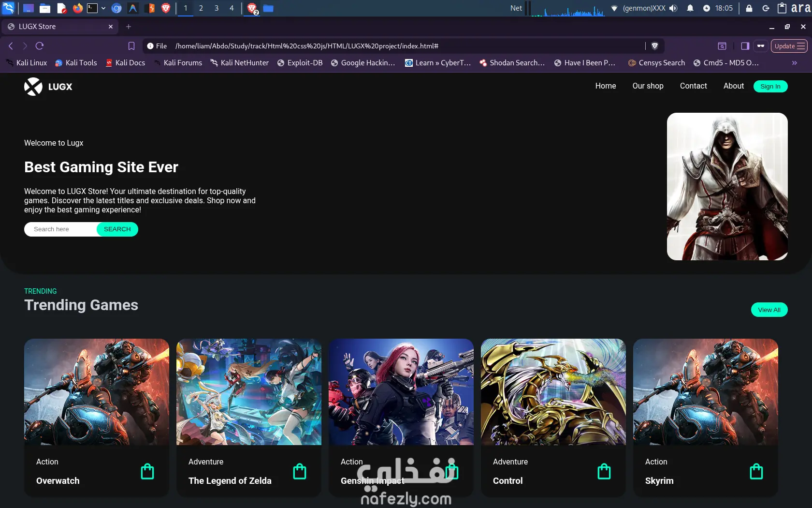Open the power manager tray icon
812x508 pixels.
point(707,8)
